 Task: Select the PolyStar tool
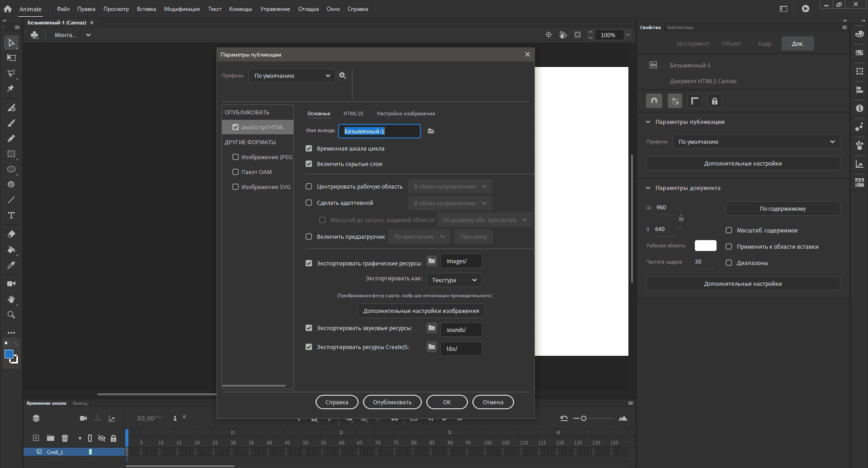(11, 184)
